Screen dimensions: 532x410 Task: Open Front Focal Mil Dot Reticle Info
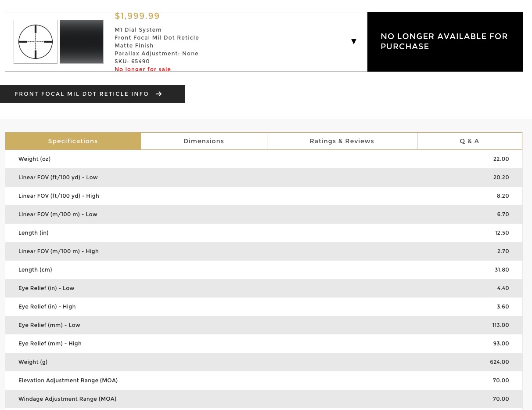point(82,94)
